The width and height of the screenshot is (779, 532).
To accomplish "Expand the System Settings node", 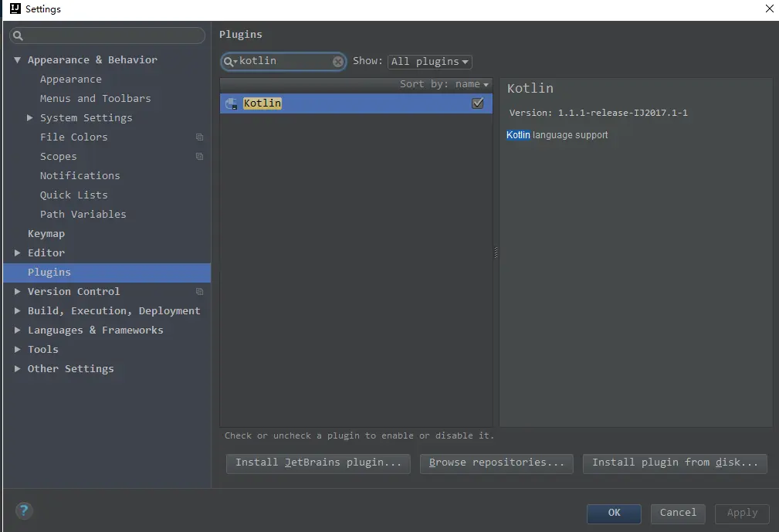I will click(30, 117).
